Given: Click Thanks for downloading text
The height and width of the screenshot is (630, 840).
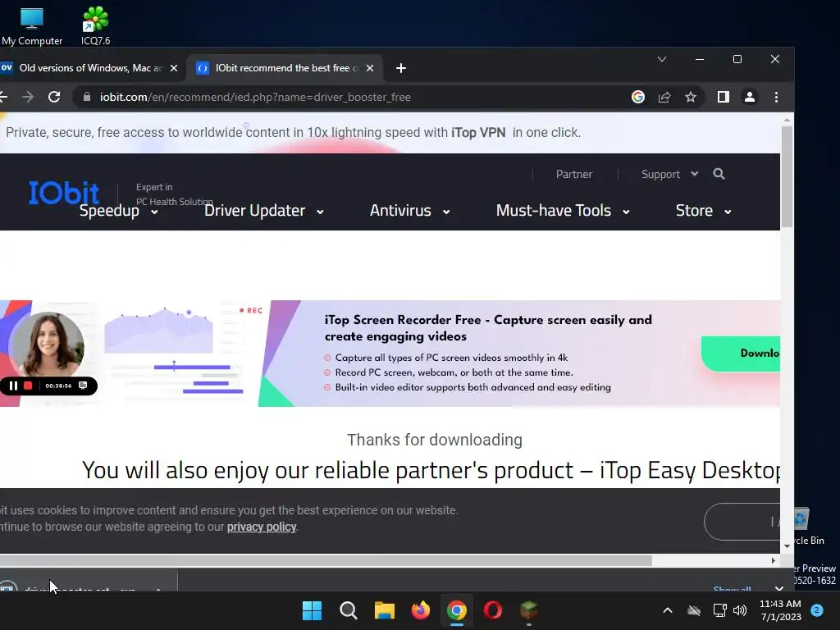Looking at the screenshot, I should tap(435, 440).
